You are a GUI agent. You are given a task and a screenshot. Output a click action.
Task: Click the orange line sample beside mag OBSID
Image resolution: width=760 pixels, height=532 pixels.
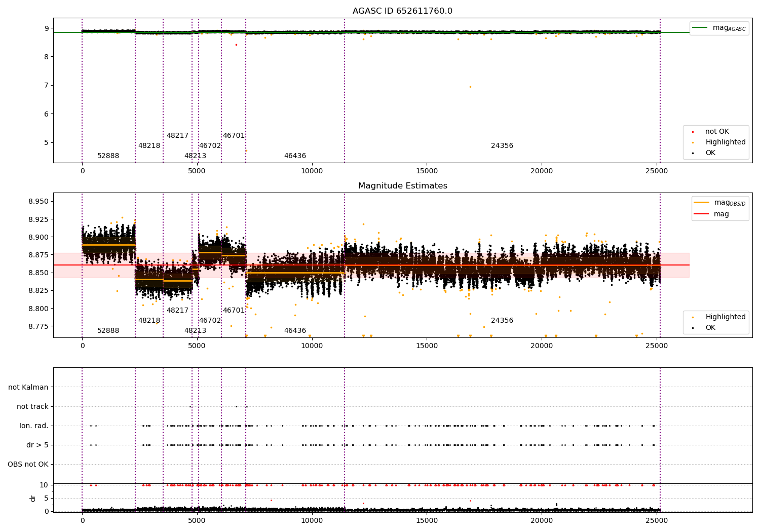701,203
